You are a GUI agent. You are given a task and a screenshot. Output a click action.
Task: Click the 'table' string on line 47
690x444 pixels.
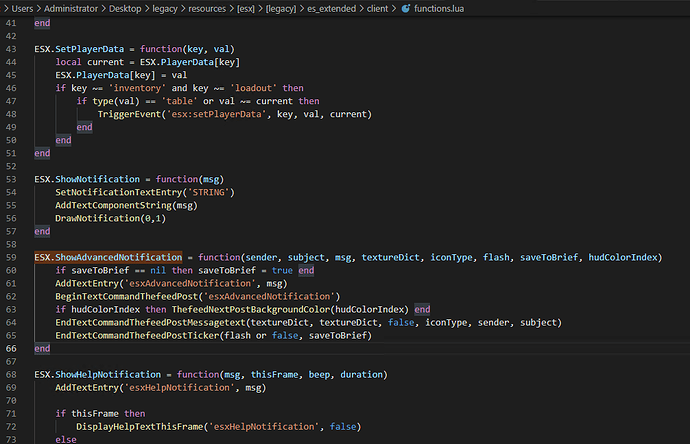[x=179, y=101]
